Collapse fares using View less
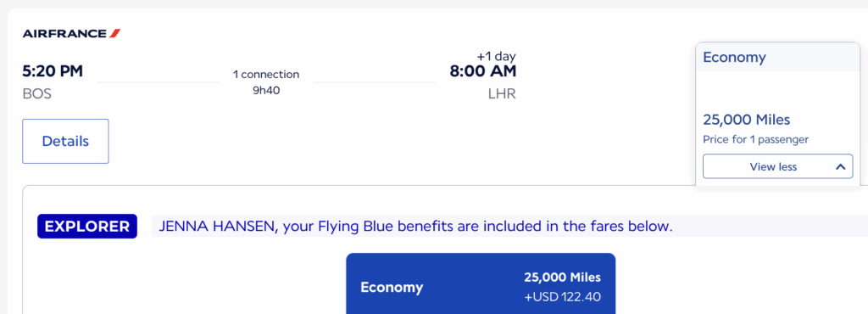The image size is (868, 314). coord(778,166)
